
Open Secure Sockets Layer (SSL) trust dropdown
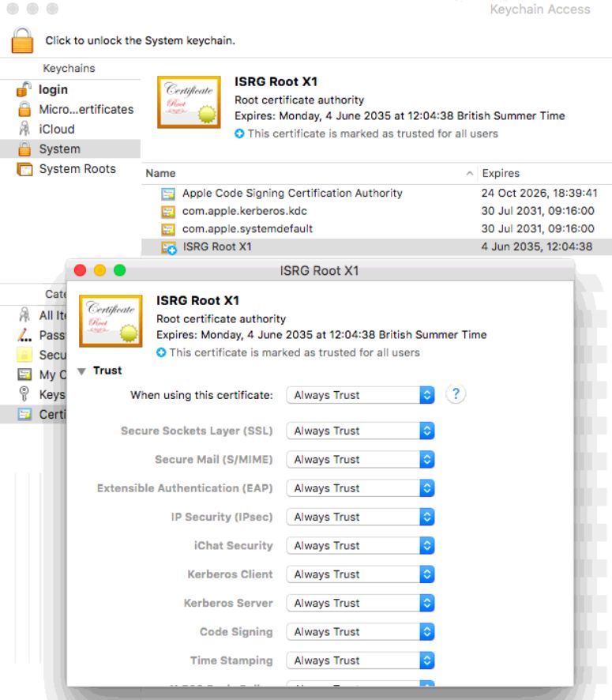pyautogui.click(x=360, y=431)
